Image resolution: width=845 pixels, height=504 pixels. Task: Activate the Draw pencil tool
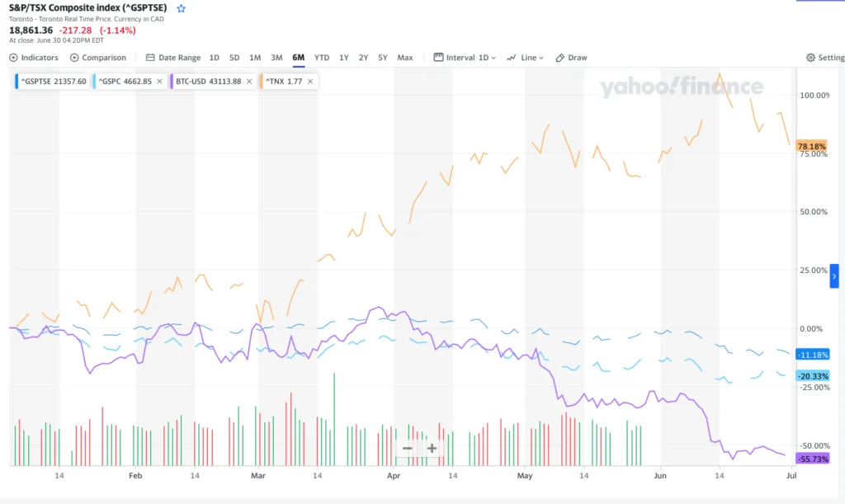571,58
